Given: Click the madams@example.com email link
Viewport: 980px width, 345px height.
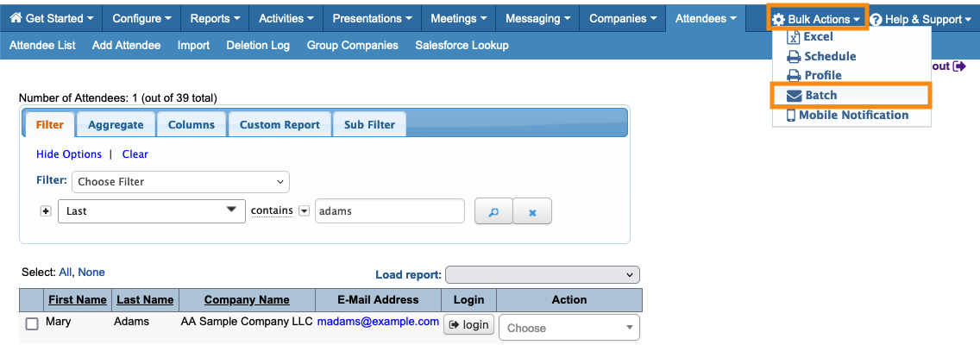Looking at the screenshot, I should coord(378,321).
